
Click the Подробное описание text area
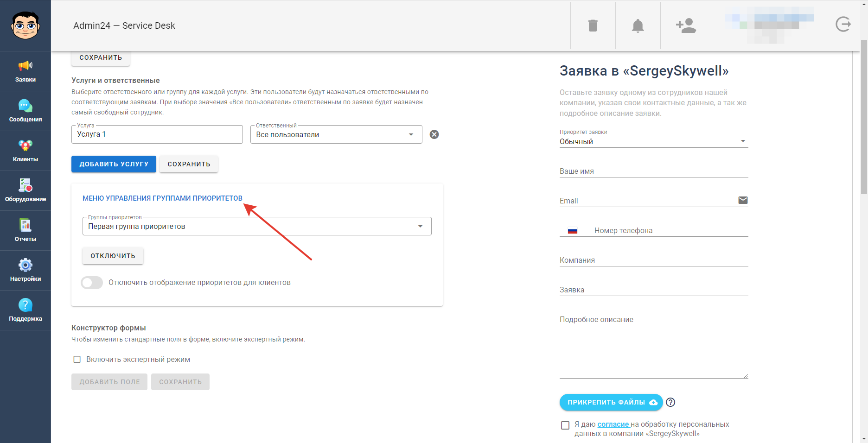tap(654, 346)
